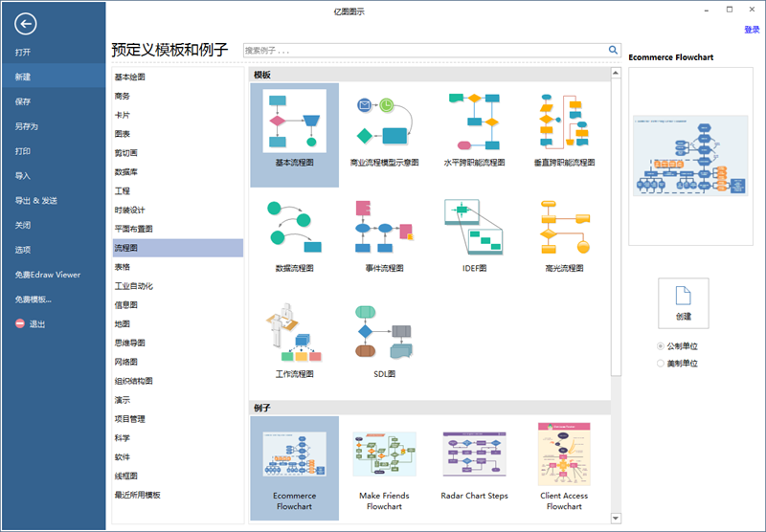Click the search magnifier icon
The image size is (766, 532).
point(613,50)
